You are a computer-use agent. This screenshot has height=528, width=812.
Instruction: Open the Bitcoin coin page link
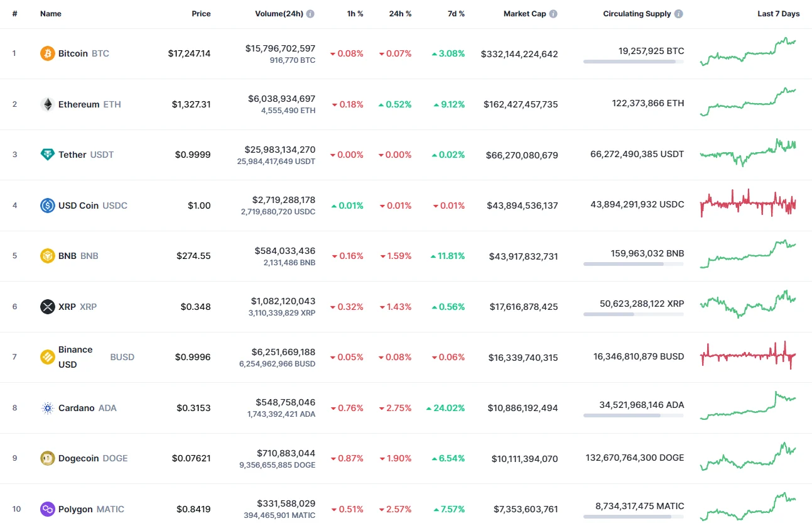pyautogui.click(x=73, y=53)
